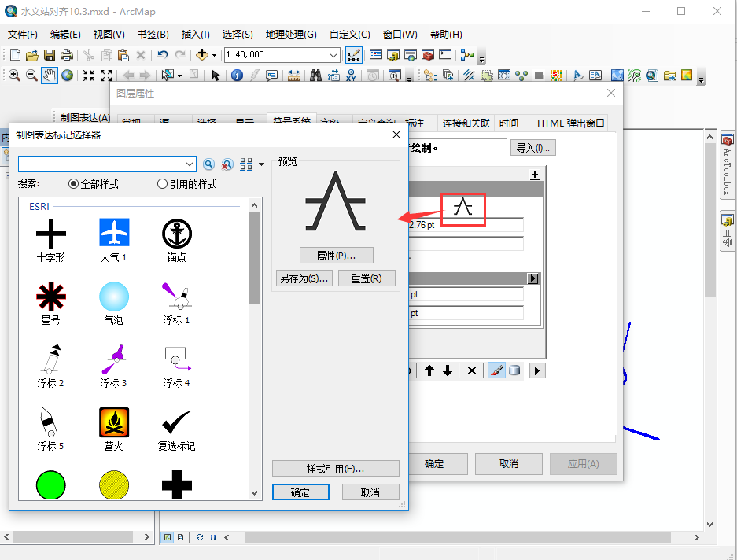Pick the 营火 campfire symbol
This screenshot has width=737, height=560.
[114, 429]
